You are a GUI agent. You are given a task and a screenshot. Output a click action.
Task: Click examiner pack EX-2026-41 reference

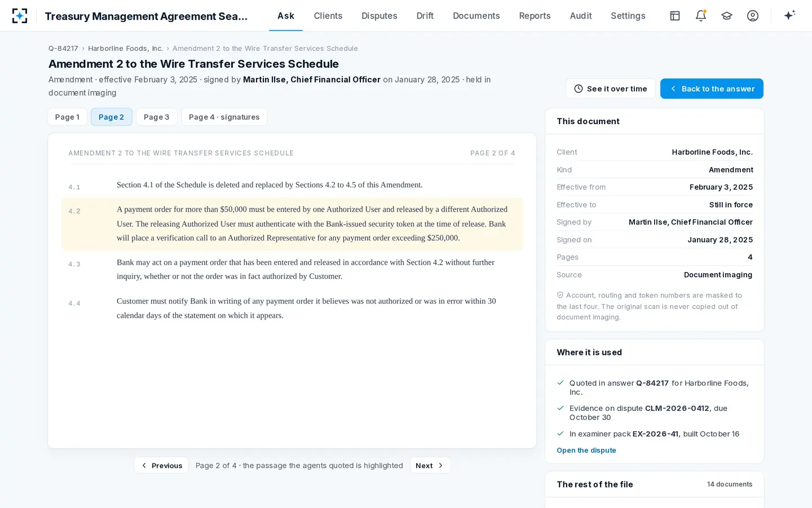click(655, 433)
